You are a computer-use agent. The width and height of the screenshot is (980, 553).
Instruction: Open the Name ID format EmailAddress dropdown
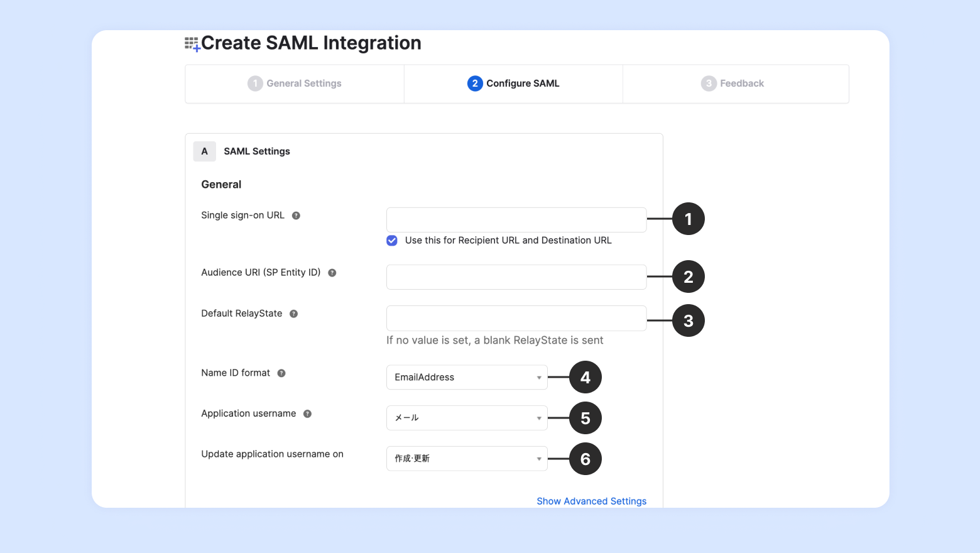(466, 377)
